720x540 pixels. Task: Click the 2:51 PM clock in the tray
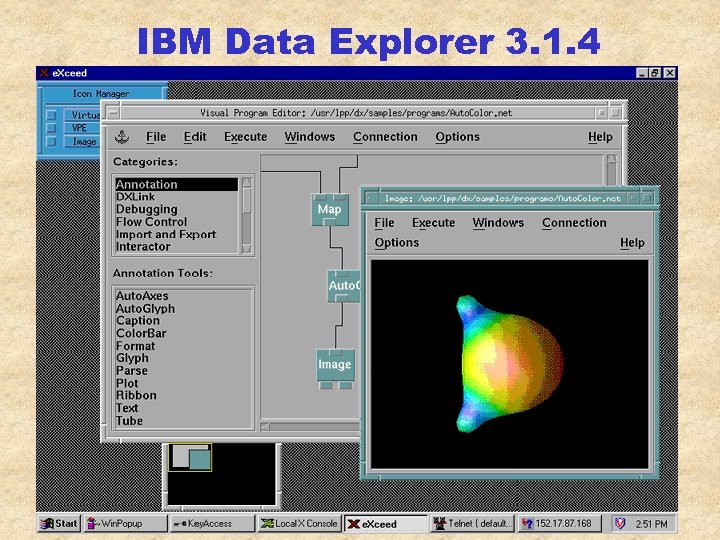point(651,523)
